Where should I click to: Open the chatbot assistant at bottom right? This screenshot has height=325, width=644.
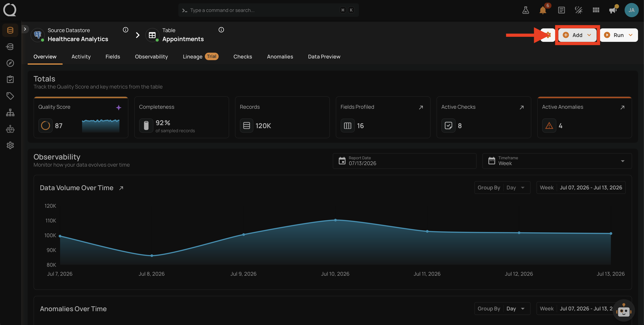624,310
